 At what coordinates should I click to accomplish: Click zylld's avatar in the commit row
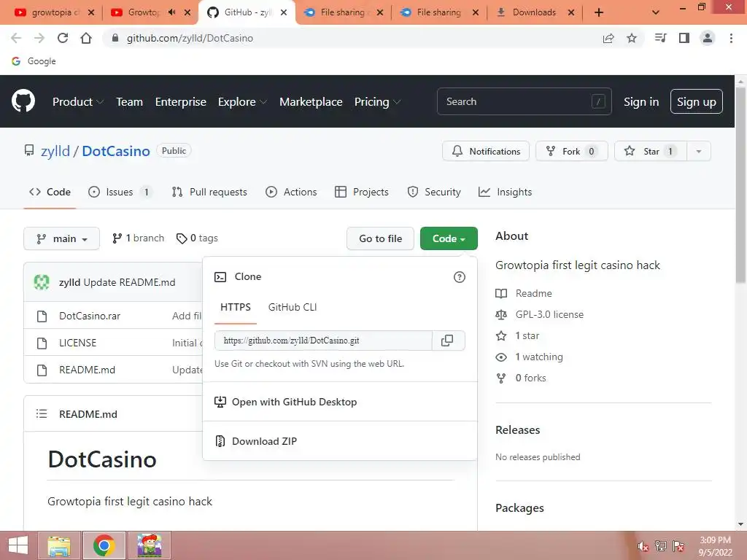point(42,282)
